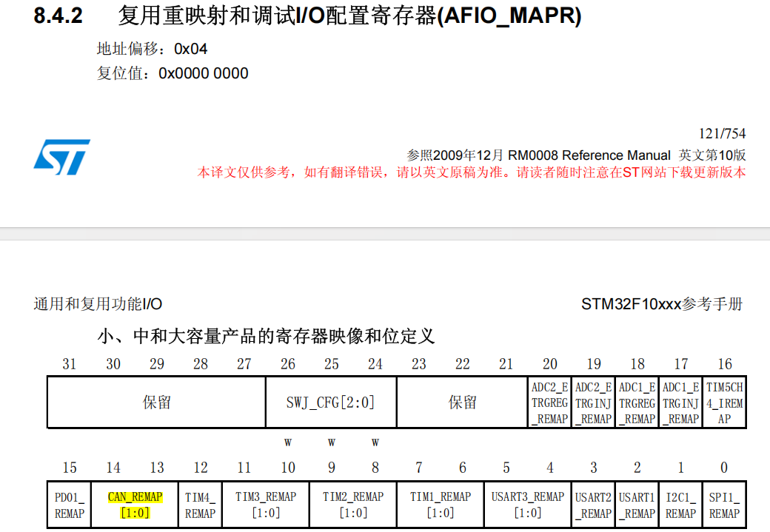
Task: Click bit number '15' label
Action: tap(70, 468)
